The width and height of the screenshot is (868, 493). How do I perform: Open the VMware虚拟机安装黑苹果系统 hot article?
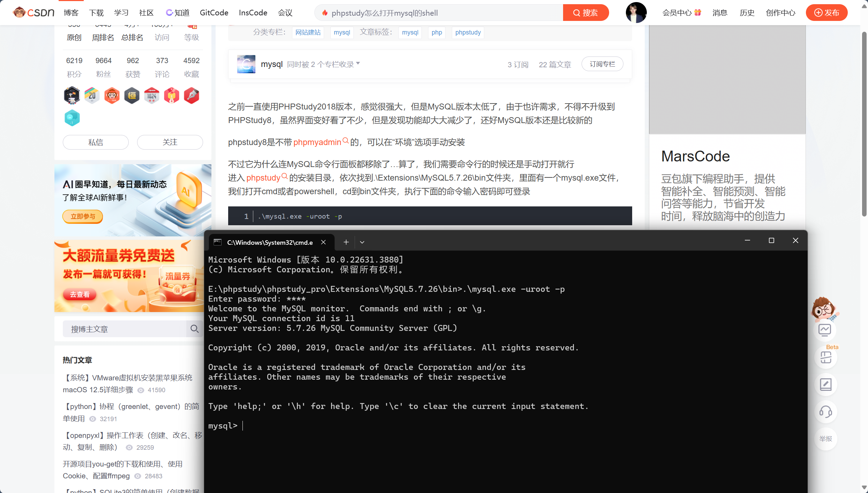click(127, 384)
